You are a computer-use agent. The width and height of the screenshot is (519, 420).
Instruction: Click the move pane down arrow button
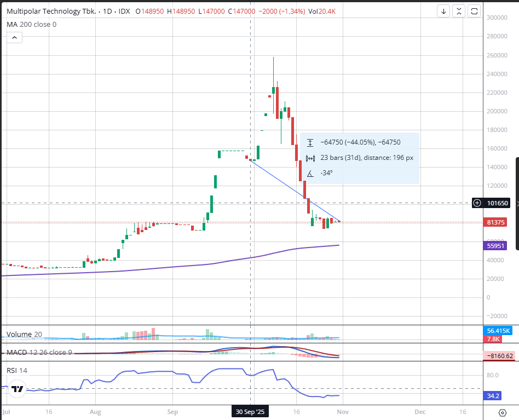[443, 11]
